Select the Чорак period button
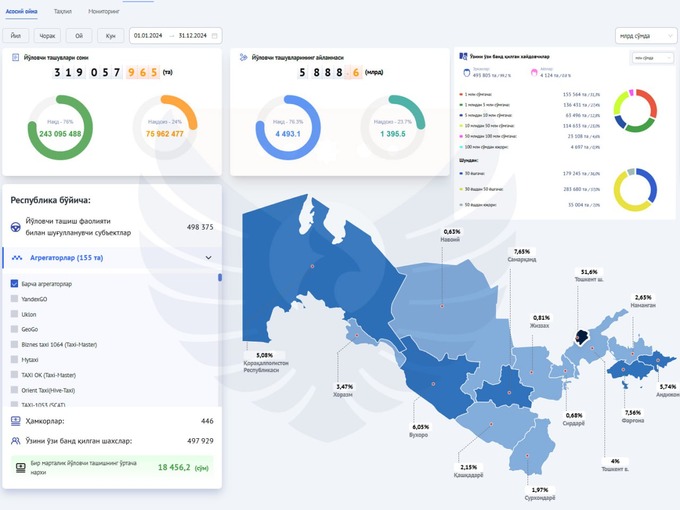Viewport: 680px width, 510px height. click(x=47, y=35)
